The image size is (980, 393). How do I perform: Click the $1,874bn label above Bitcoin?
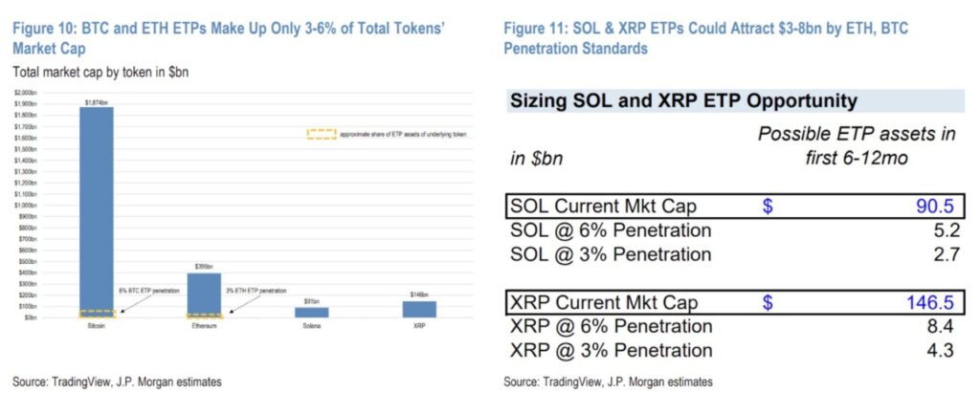click(96, 100)
